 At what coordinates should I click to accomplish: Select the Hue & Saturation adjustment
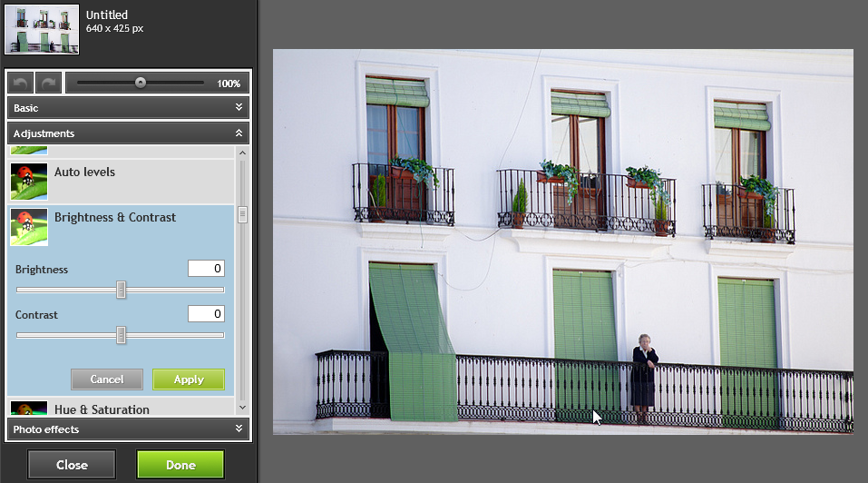tap(121, 409)
